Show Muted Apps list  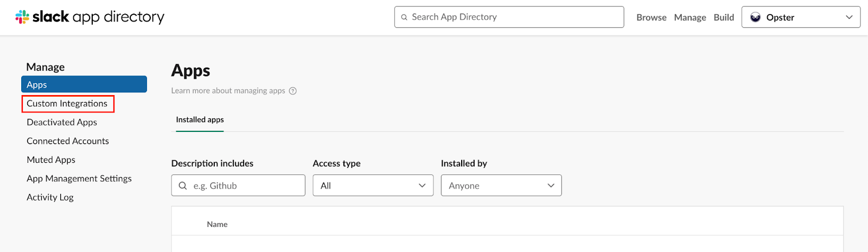coord(51,160)
